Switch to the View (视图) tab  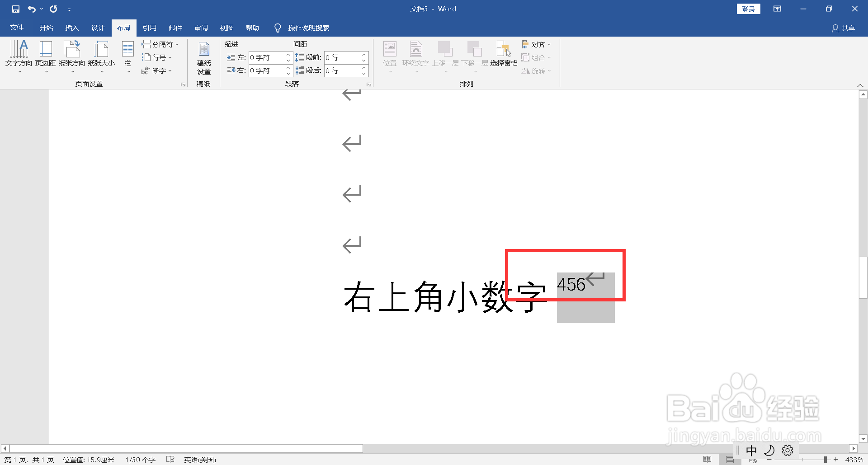227,28
